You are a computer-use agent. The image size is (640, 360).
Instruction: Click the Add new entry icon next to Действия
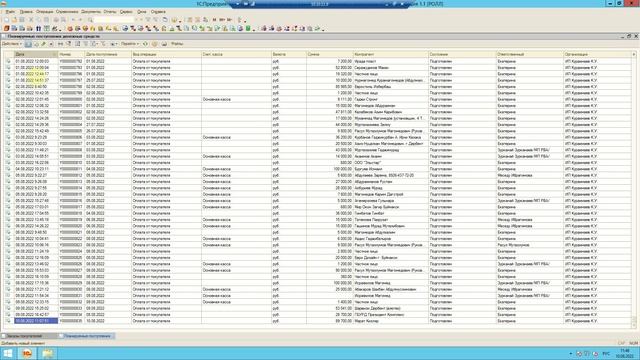point(28,44)
